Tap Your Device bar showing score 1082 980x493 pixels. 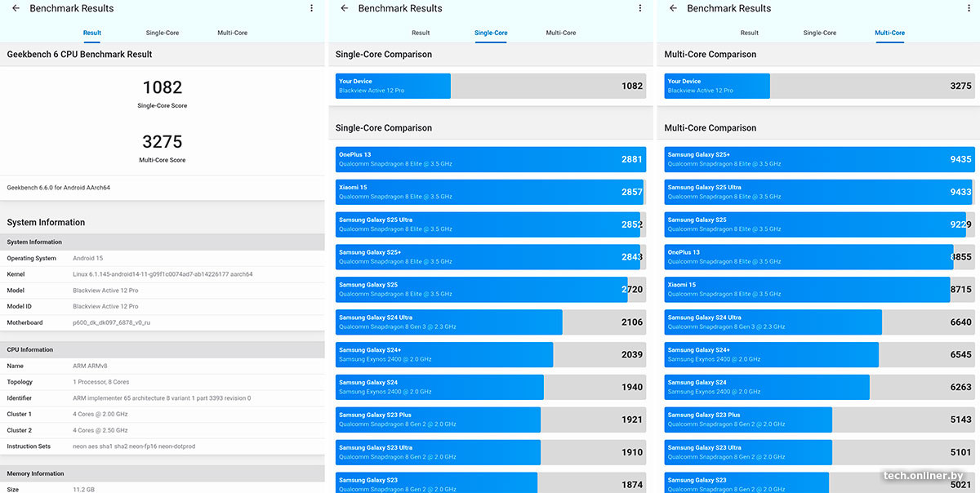490,86
